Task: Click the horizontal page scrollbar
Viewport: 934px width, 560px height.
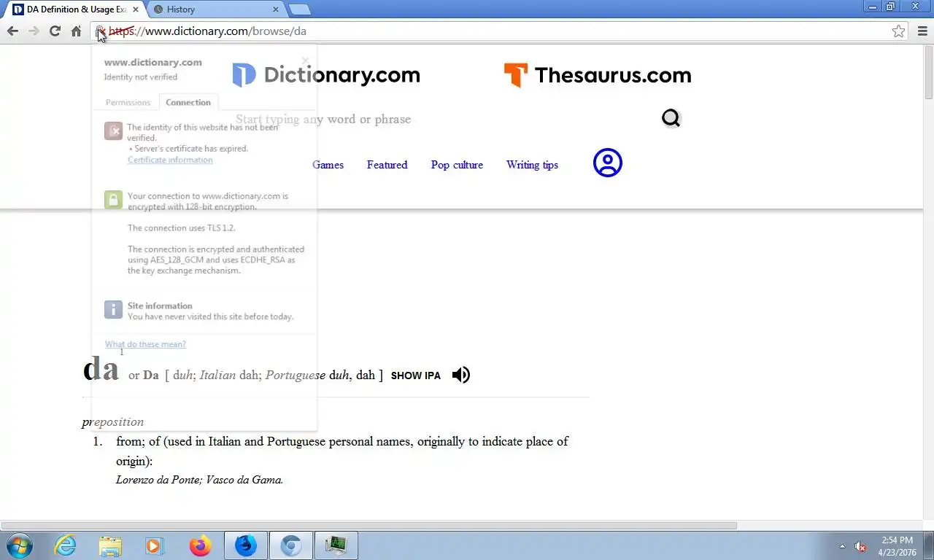Action: (x=368, y=525)
